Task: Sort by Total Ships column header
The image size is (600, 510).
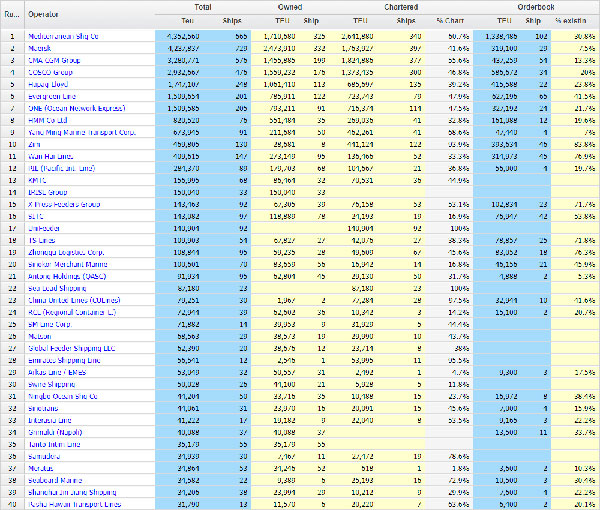Action: click(232, 21)
